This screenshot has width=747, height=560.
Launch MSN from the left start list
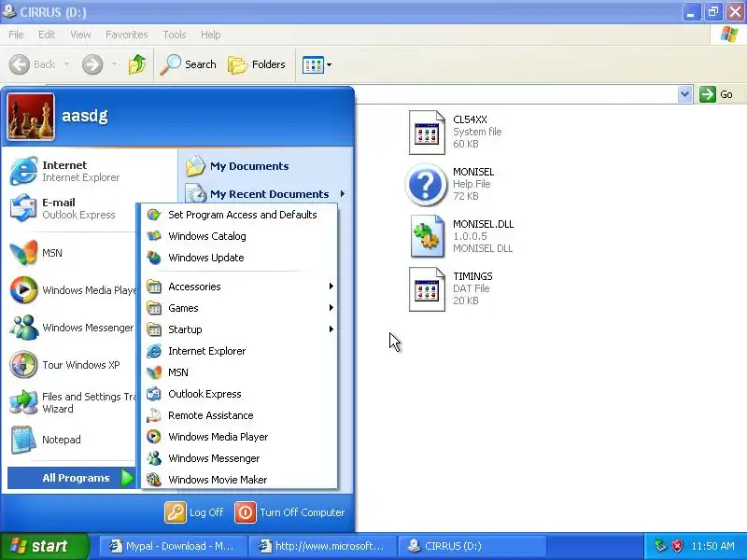pos(72,253)
